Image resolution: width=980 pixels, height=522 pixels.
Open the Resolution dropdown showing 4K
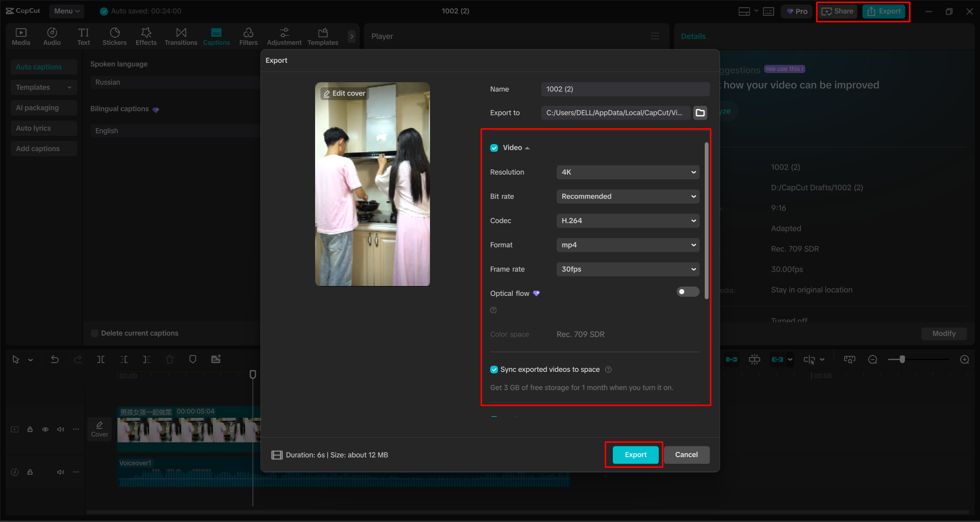[x=627, y=172]
